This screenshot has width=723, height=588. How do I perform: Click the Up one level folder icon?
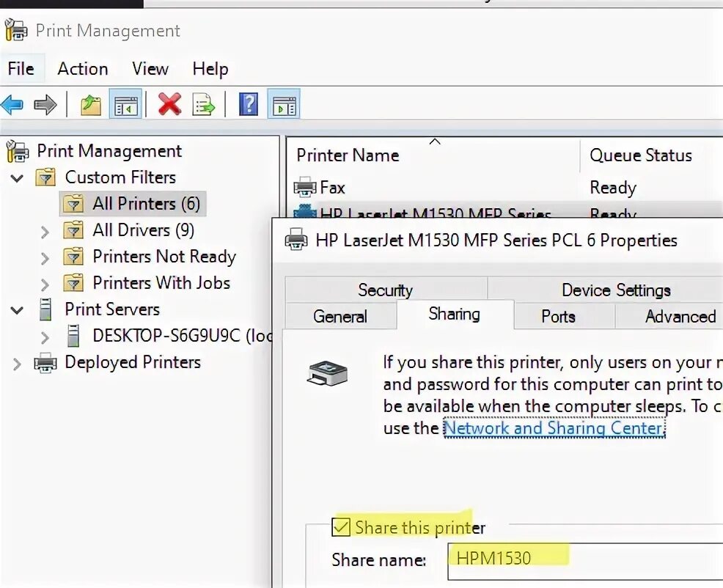coord(91,105)
